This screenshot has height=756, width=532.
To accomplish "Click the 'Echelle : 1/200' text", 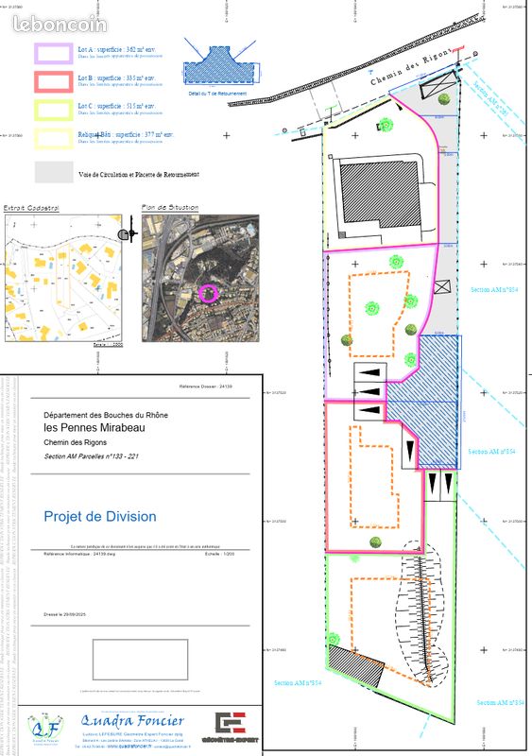I will pos(219,554).
